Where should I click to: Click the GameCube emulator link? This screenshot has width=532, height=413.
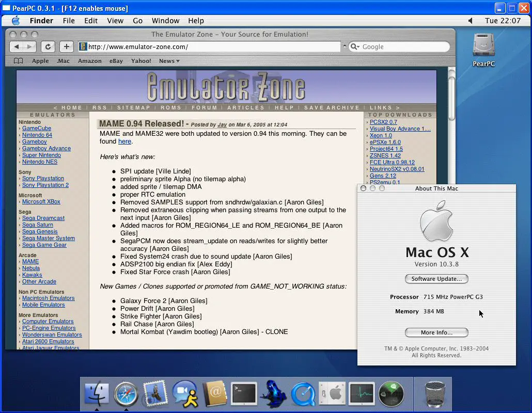37,128
